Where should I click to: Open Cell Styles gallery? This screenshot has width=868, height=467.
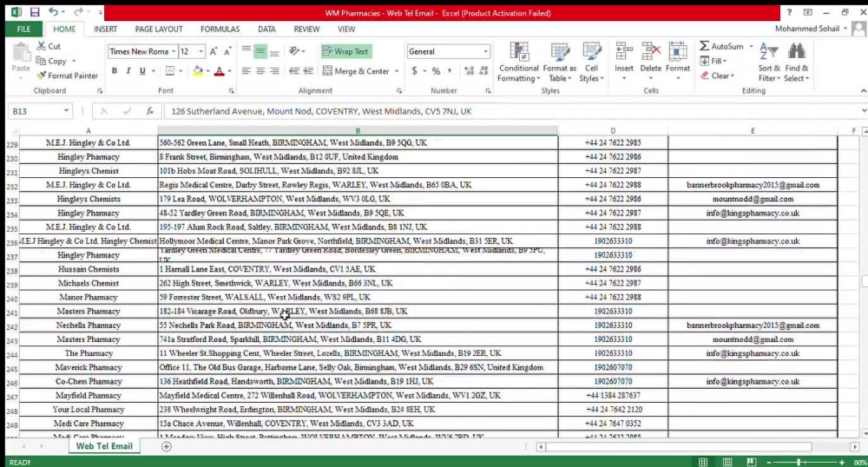591,62
